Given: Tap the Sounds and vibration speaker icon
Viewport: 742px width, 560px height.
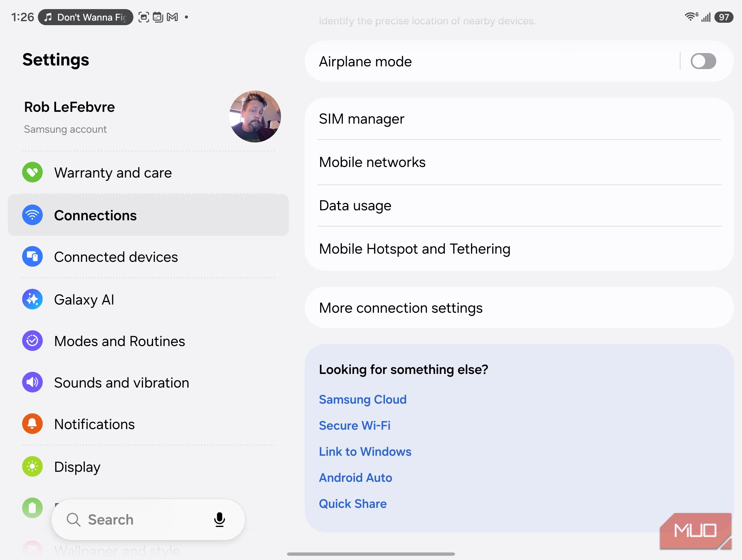Looking at the screenshot, I should pos(32,382).
